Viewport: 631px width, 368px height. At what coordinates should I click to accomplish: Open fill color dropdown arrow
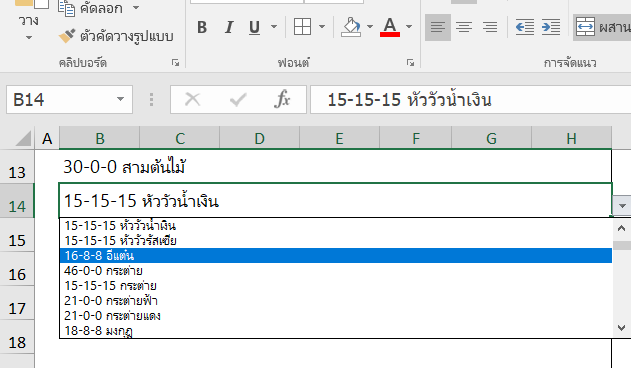(x=370, y=27)
